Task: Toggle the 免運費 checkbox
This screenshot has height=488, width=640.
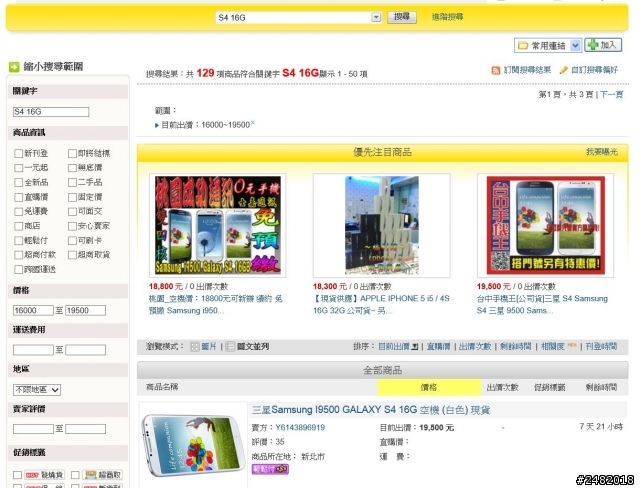Action: (x=18, y=211)
